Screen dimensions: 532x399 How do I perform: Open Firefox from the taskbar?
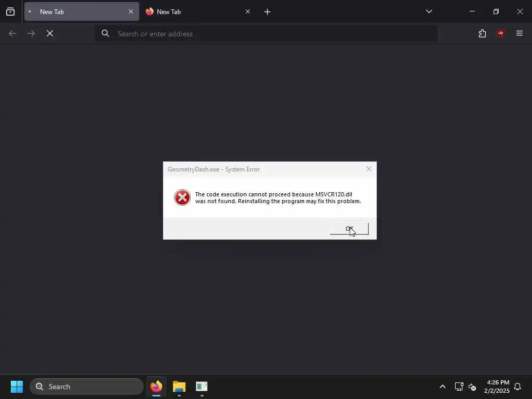(x=156, y=387)
